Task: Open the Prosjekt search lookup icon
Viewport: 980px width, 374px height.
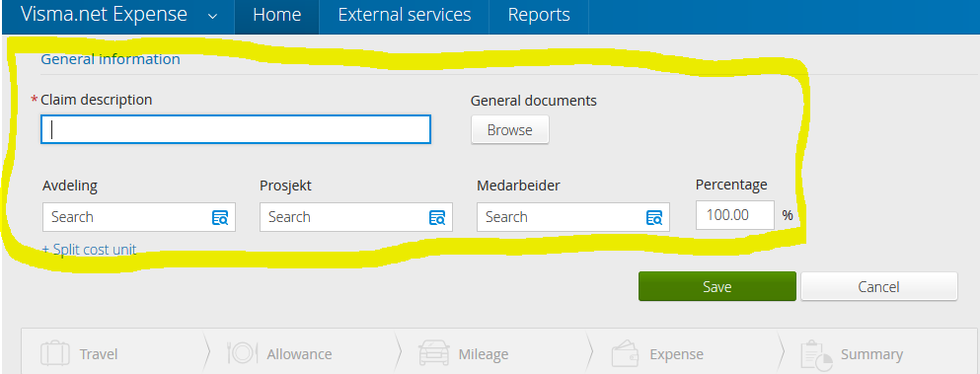Action: click(437, 218)
